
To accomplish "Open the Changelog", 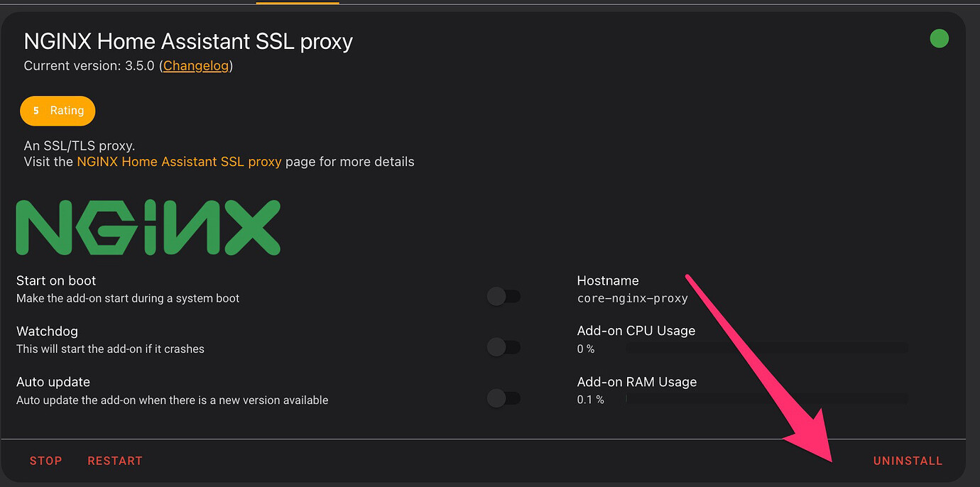I will [x=196, y=65].
